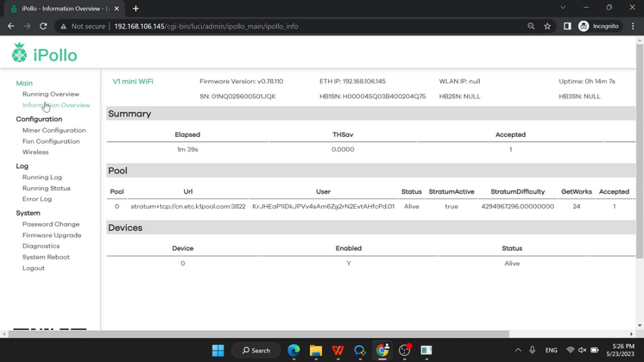
Task: Click the Configuration section heading
Action: pyautogui.click(x=39, y=120)
